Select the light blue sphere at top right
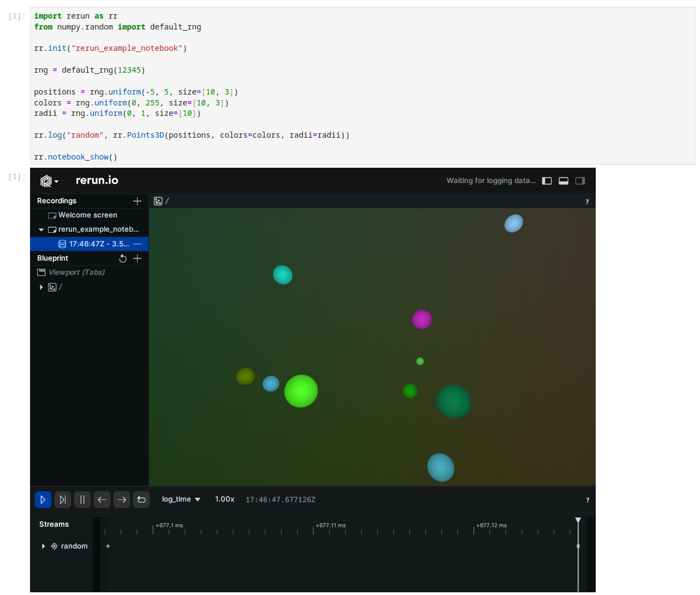700x595 pixels. click(514, 223)
